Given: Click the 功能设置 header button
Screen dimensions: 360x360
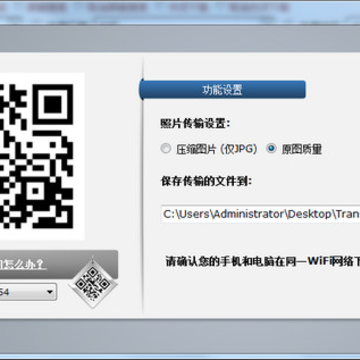Looking at the screenshot, I should tap(222, 90).
